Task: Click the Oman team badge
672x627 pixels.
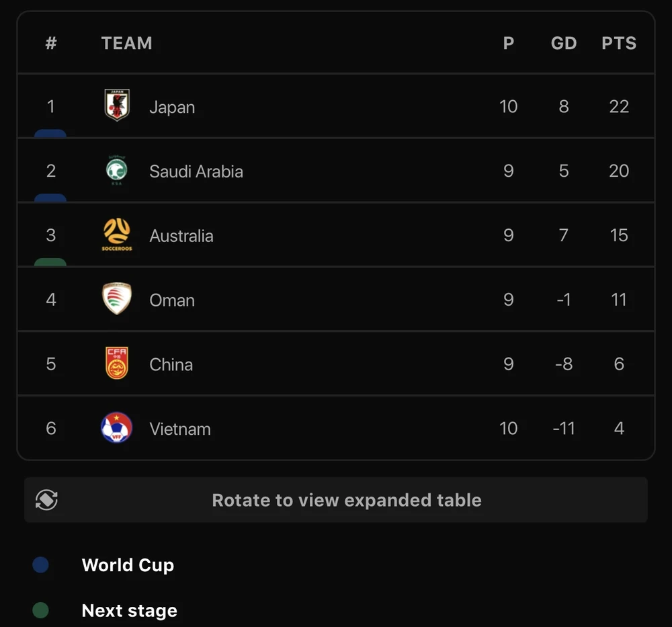Action: (x=117, y=299)
